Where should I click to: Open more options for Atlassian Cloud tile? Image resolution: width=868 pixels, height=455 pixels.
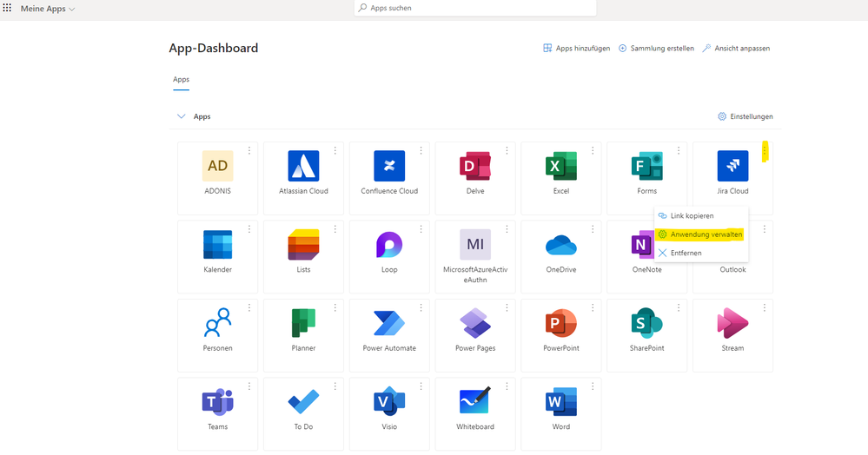pyautogui.click(x=335, y=150)
